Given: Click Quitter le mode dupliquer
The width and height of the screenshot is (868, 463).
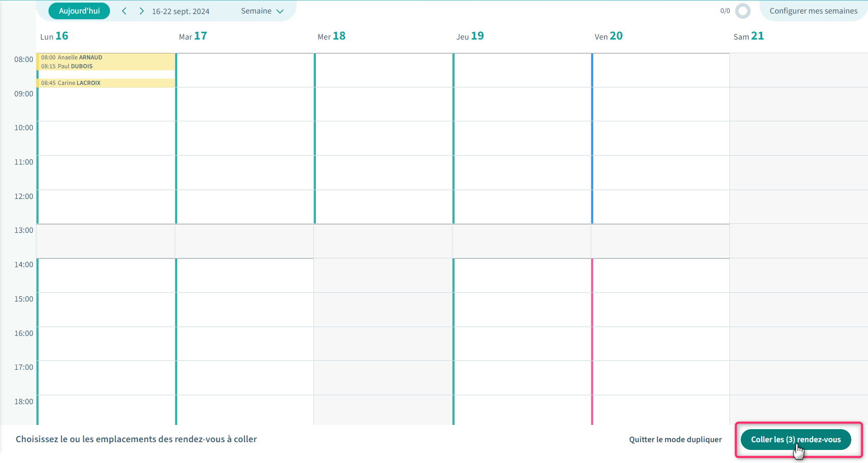Looking at the screenshot, I should pos(675,440).
